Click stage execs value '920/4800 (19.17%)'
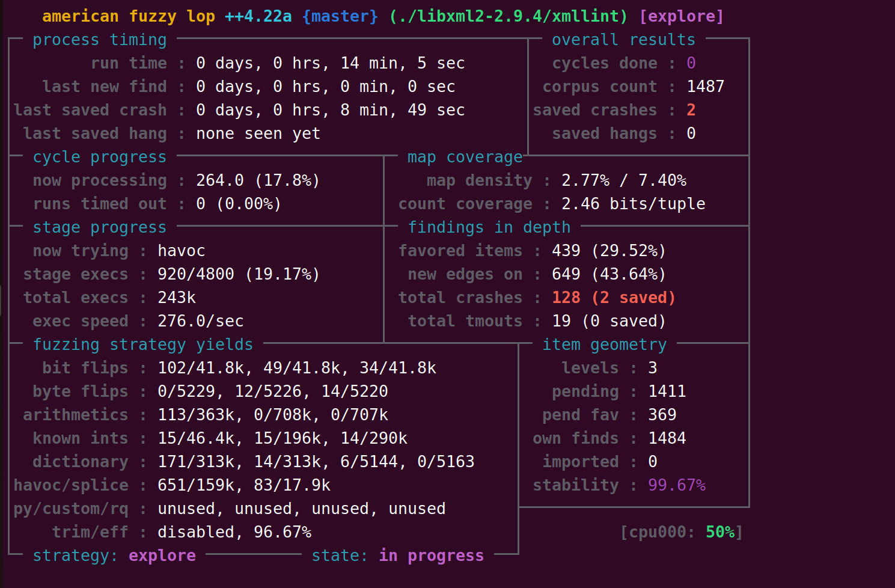Image resolution: width=895 pixels, height=588 pixels. (x=239, y=274)
